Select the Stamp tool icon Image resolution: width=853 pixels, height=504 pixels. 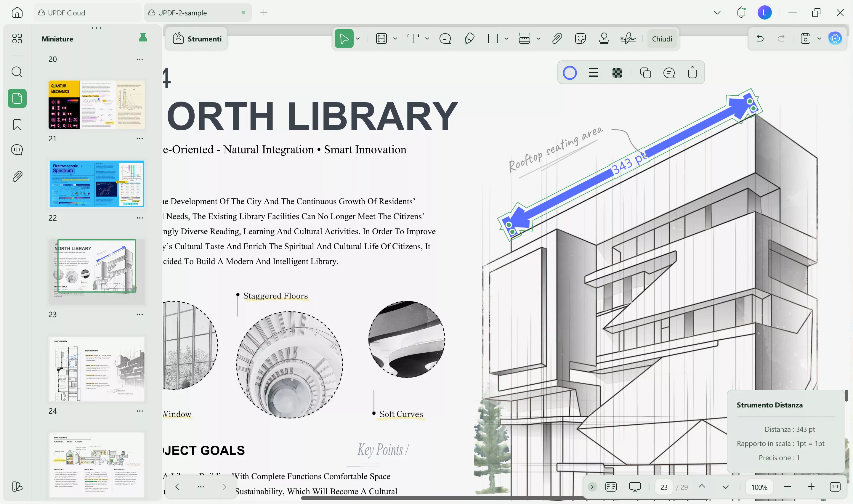604,39
